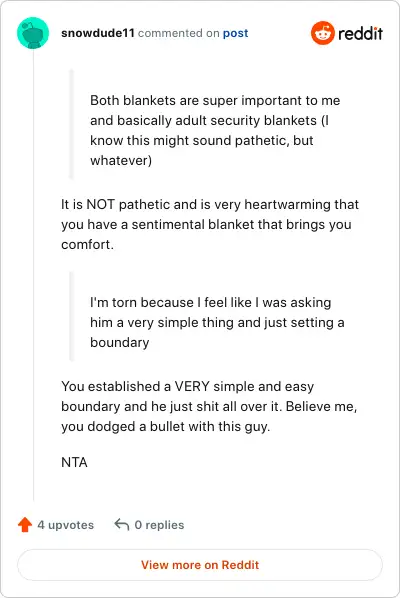This screenshot has width=400, height=598.
Task: Click the orange upvote arrow icon
Action: (x=25, y=525)
